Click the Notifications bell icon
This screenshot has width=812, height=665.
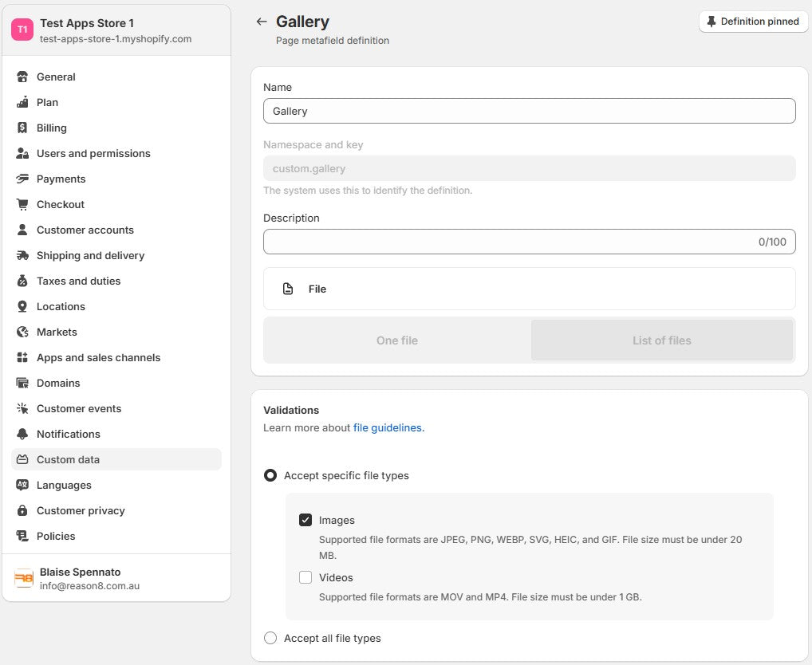tap(22, 435)
